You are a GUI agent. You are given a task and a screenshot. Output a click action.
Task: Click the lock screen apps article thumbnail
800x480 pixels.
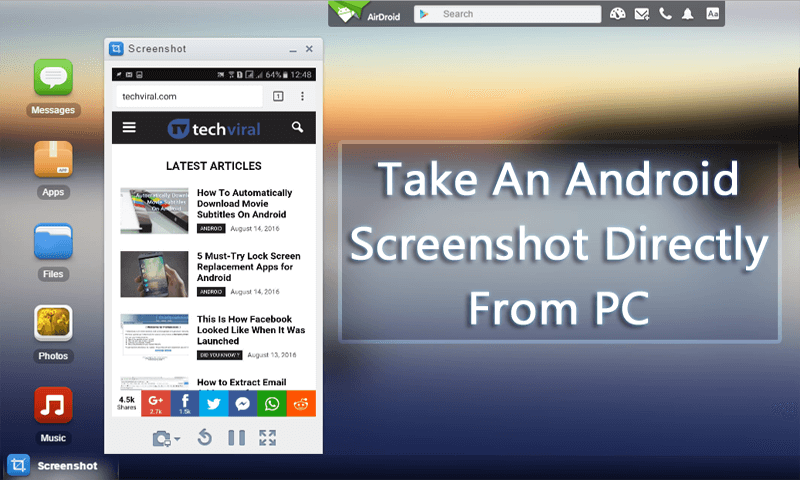[x=154, y=274]
